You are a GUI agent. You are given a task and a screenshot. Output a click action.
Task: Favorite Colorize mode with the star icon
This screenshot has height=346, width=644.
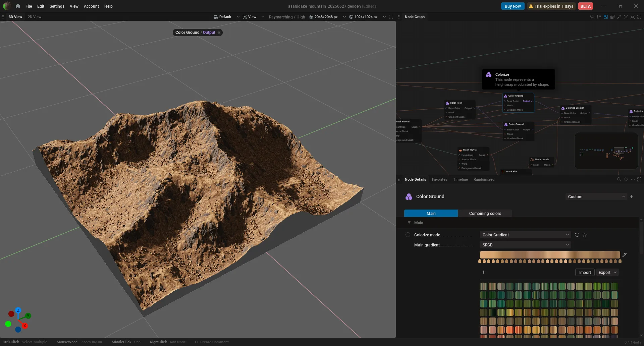[585, 235]
